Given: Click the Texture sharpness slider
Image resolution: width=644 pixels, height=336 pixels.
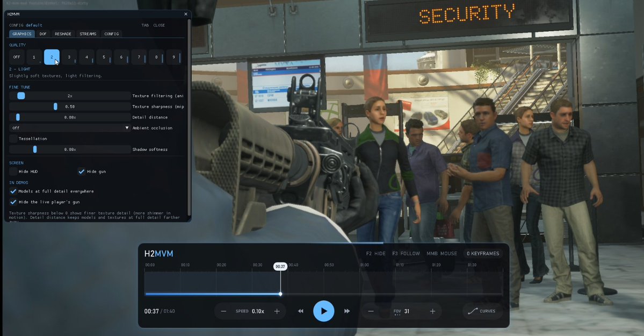Looking at the screenshot, I should (x=70, y=106).
